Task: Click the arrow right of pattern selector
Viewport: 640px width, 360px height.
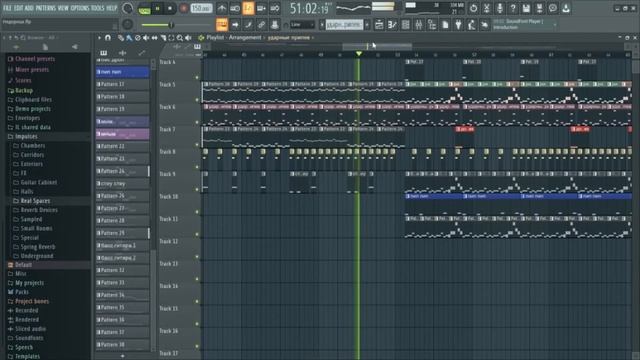Action: [x=367, y=25]
